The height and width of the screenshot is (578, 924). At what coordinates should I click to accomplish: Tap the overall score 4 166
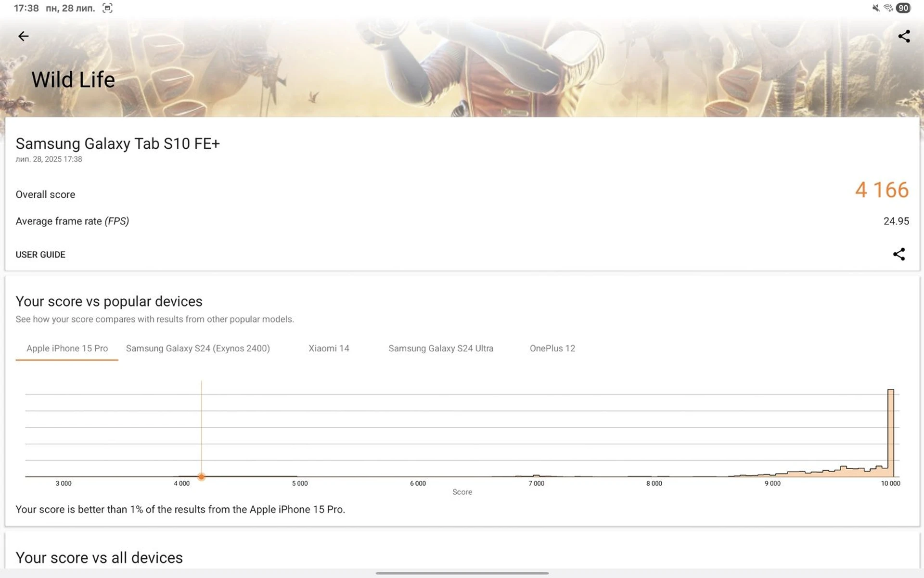[x=881, y=190]
